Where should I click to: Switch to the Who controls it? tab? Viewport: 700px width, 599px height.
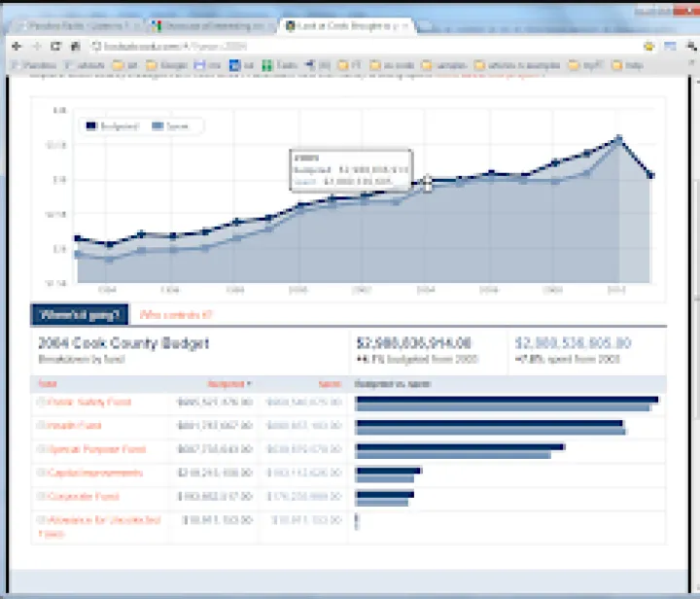point(176,314)
